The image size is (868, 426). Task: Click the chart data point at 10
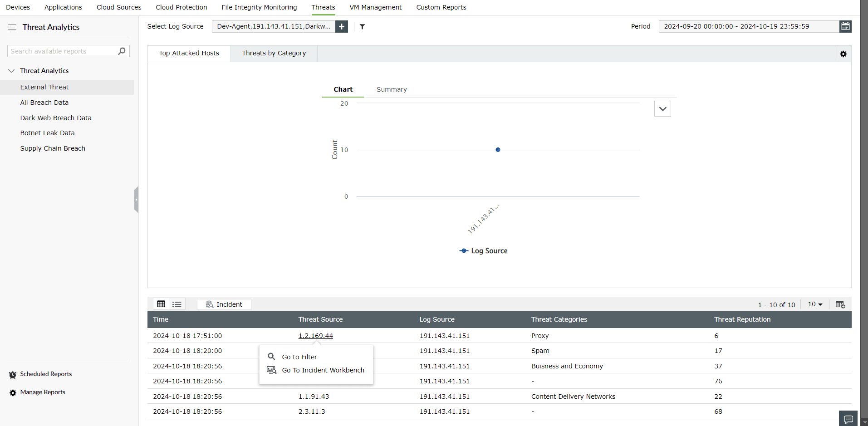(498, 150)
